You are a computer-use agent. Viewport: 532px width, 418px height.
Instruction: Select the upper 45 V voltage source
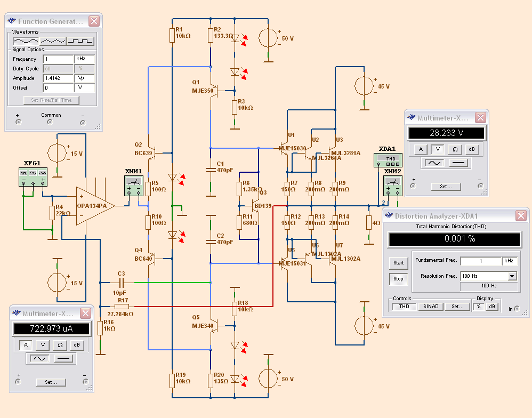(x=364, y=86)
